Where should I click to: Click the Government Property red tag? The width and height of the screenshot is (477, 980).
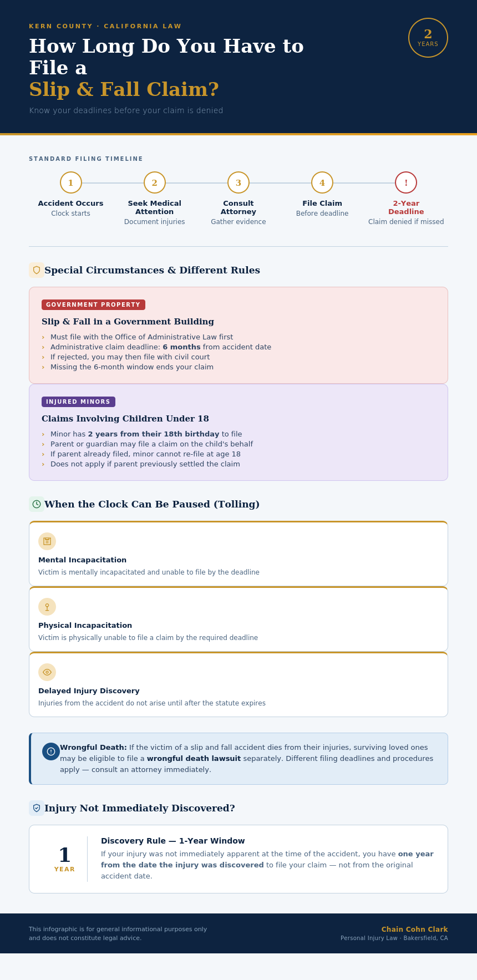(93, 305)
